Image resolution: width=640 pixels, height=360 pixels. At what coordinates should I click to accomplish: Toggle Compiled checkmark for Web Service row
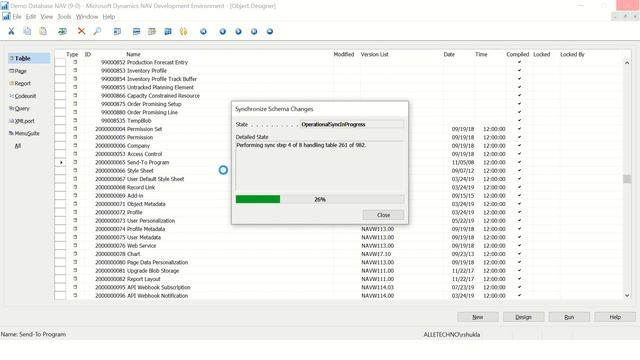pos(519,245)
